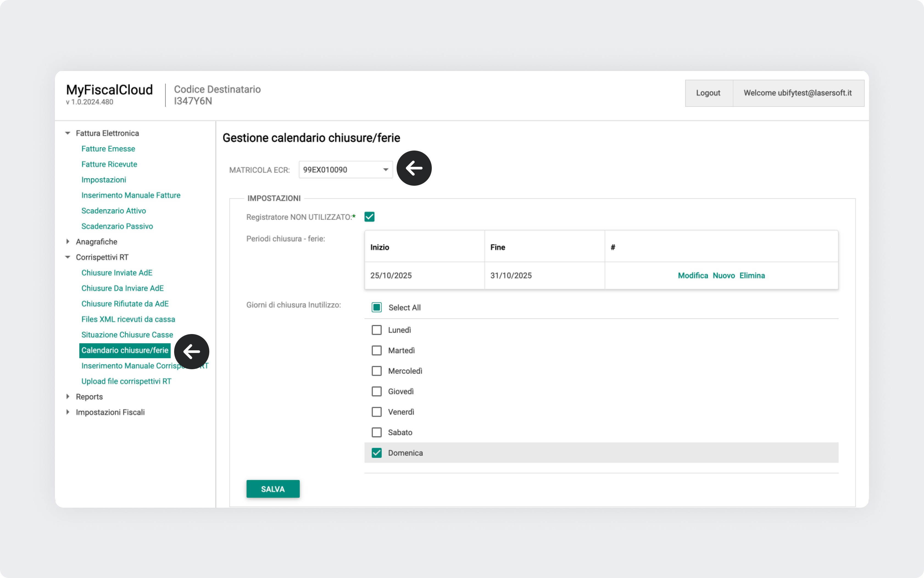Viewport: 924px width, 578px height.
Task: Uncheck the Domenica checkbox
Action: [x=376, y=453]
